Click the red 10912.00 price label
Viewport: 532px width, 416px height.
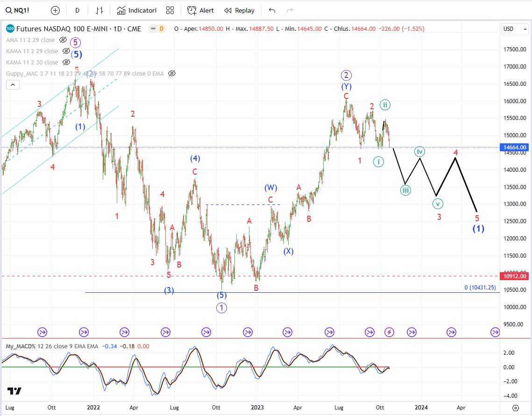click(x=515, y=276)
